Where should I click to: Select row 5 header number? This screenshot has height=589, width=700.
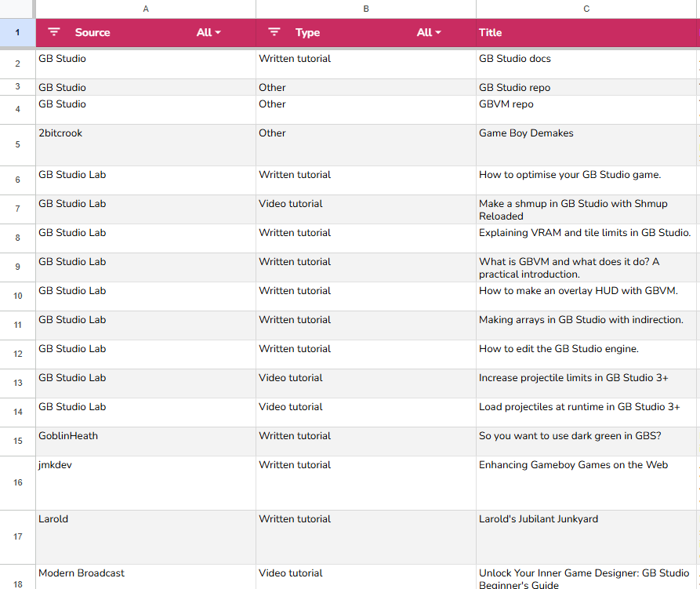(x=17, y=144)
